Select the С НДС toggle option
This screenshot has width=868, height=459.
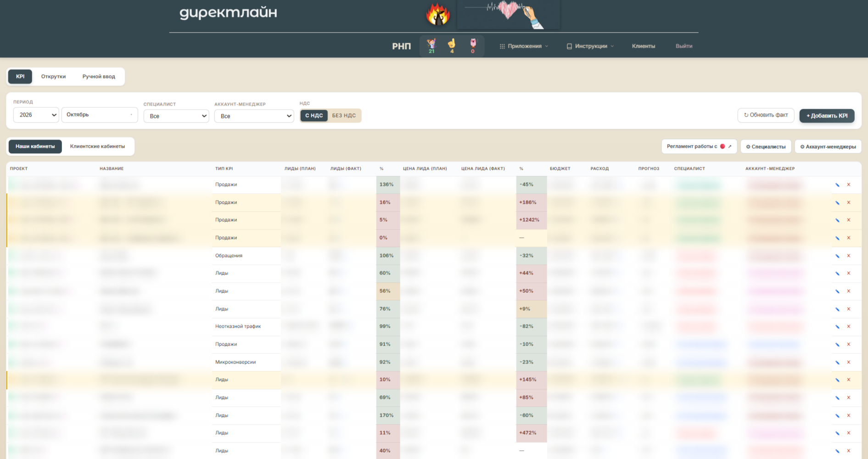tap(314, 116)
